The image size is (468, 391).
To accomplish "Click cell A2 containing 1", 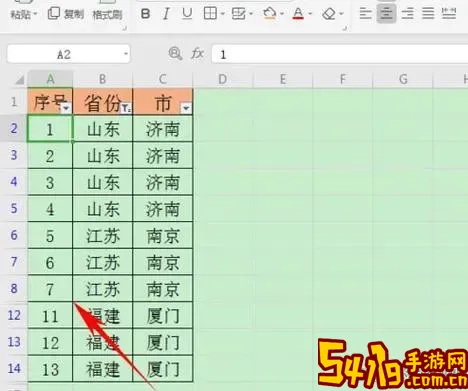I will (x=50, y=129).
